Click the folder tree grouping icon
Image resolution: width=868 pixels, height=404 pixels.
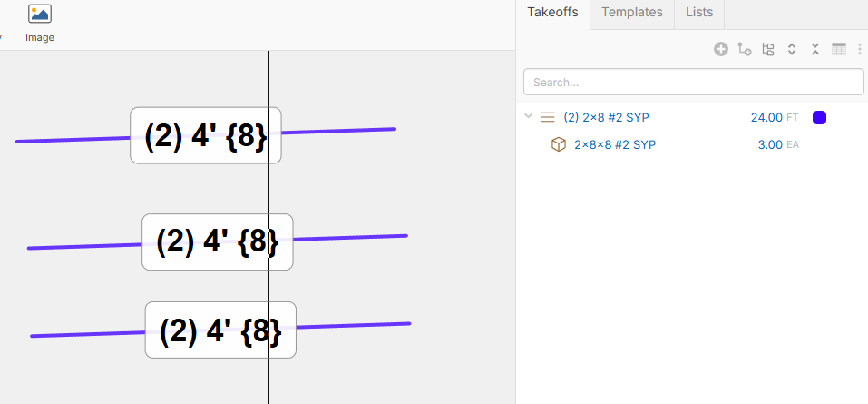[x=768, y=49]
